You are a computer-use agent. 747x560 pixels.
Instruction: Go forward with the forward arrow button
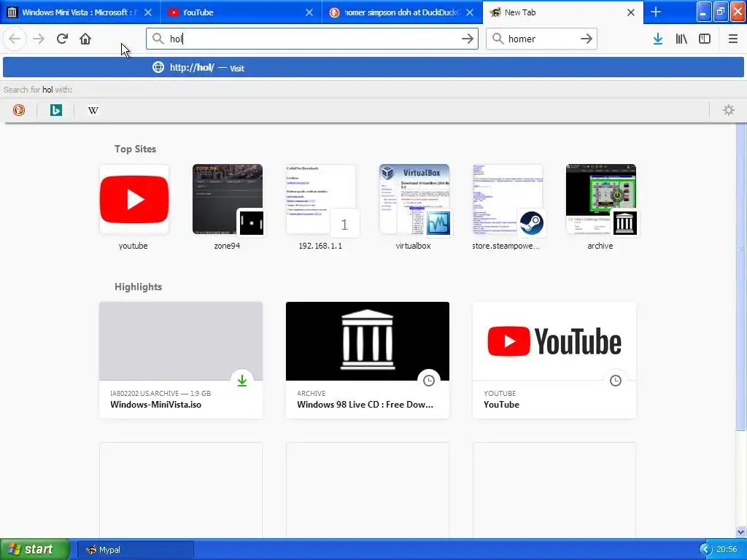pos(39,39)
